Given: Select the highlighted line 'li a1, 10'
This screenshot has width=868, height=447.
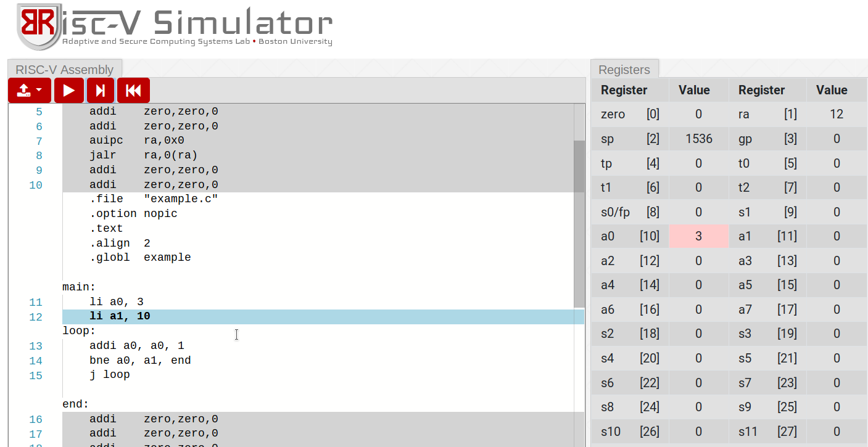Looking at the screenshot, I should coord(120,316).
